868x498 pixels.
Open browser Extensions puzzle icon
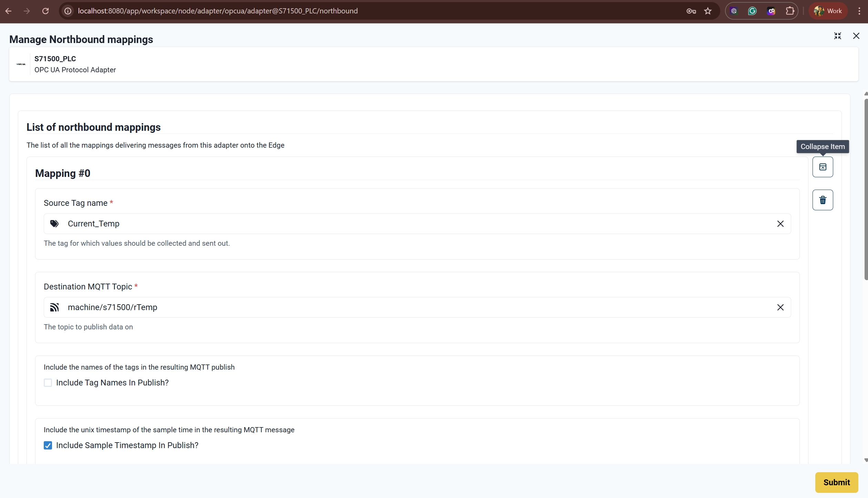[x=790, y=11]
